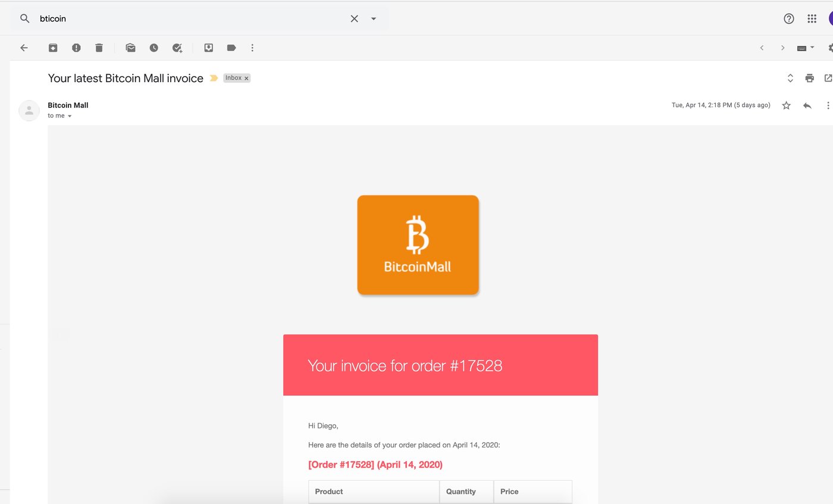Clear the search query with the X
The image size is (833, 504).
click(x=354, y=18)
